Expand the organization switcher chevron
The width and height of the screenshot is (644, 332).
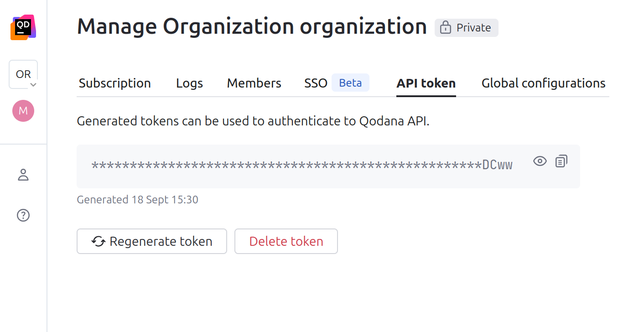(x=33, y=85)
